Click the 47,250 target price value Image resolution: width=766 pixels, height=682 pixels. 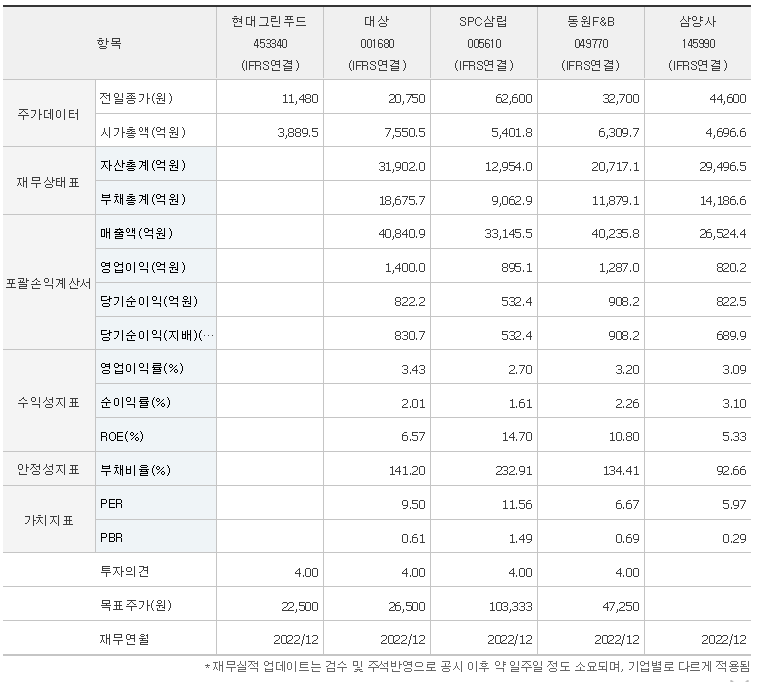pyautogui.click(x=620, y=606)
